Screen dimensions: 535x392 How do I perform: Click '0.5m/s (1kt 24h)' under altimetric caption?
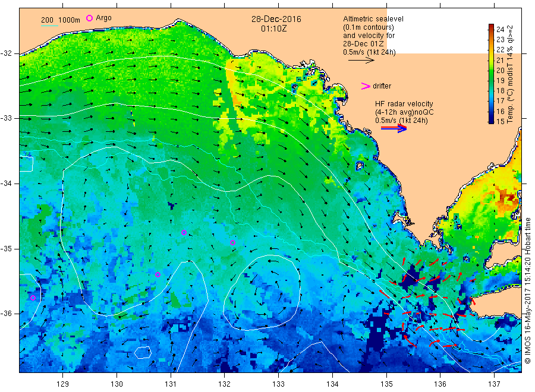coord(370,52)
